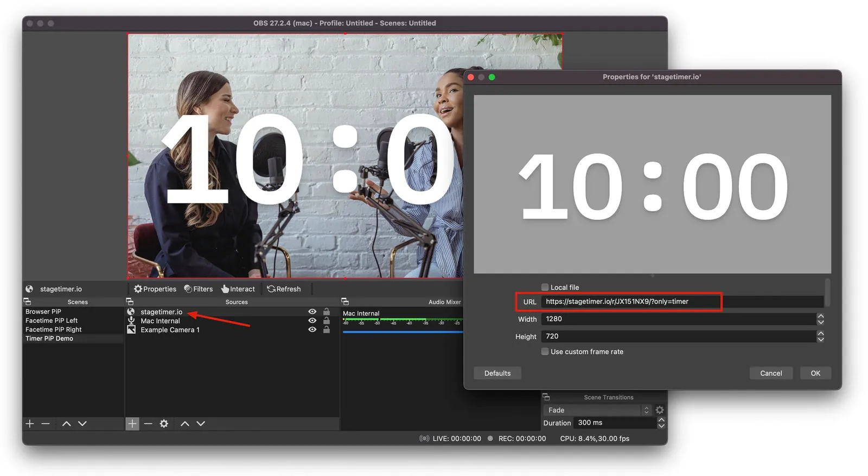Click the Scene Transitions dock pop-out icon
Viewport: 868px width, 476px height.
point(546,397)
